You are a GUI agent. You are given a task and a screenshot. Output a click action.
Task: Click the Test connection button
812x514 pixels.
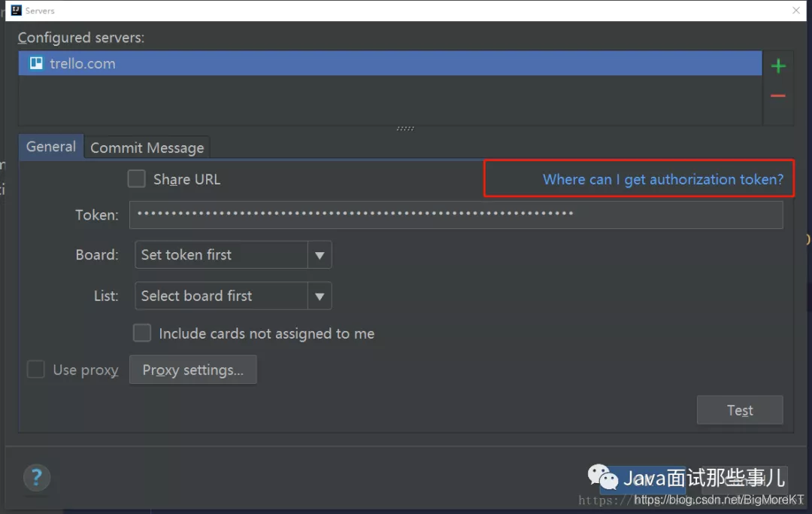click(740, 410)
